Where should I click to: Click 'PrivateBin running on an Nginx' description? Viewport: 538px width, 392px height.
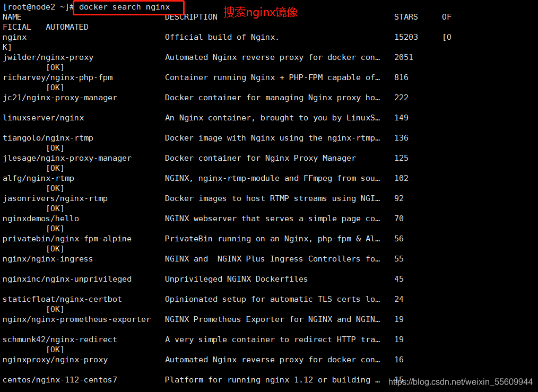[272, 239]
